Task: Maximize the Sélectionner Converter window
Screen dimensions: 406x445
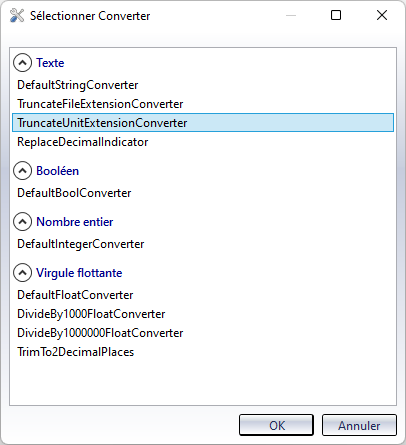Action: pyautogui.click(x=336, y=15)
